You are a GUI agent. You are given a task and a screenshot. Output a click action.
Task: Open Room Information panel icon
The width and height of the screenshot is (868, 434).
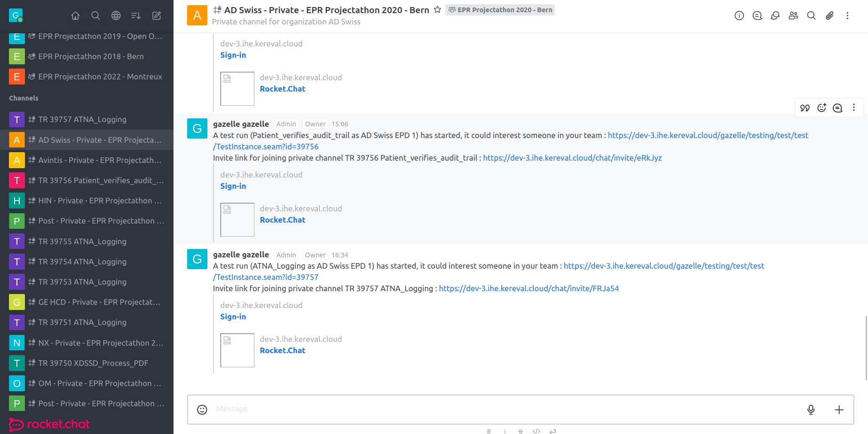pyautogui.click(x=739, y=15)
